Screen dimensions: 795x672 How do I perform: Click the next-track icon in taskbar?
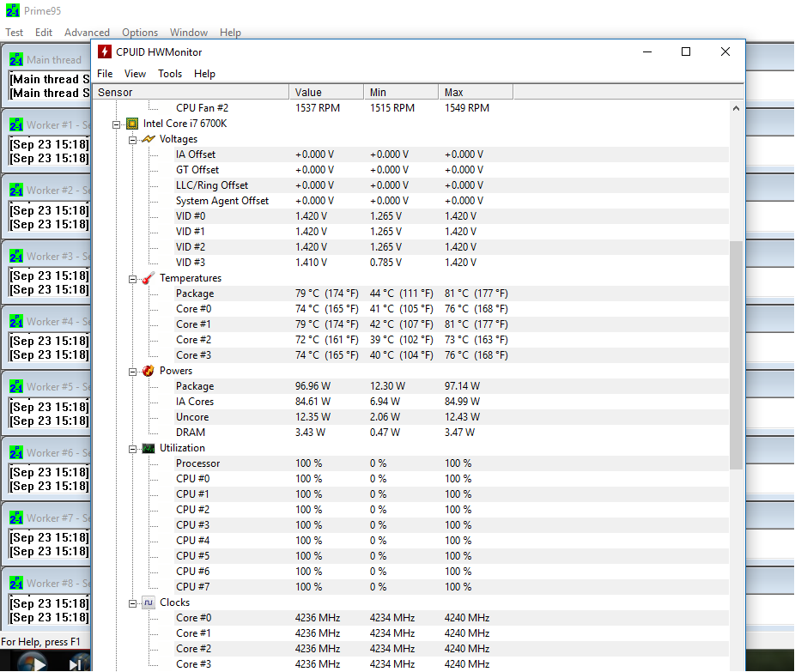[x=76, y=664]
